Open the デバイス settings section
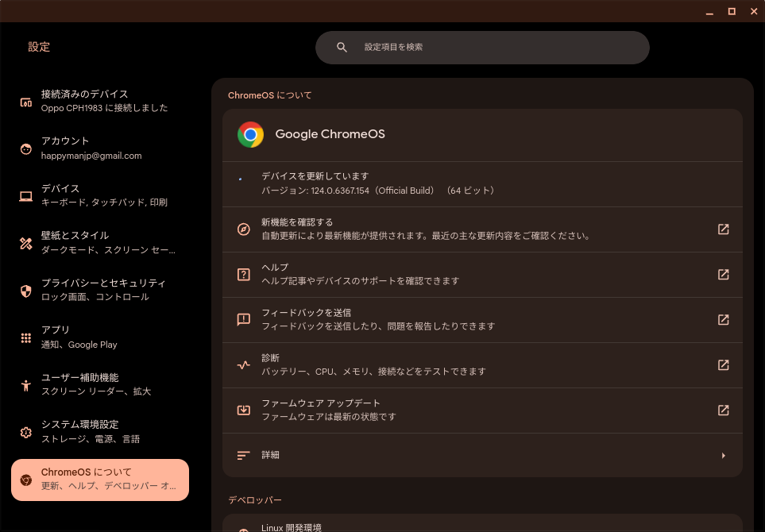The image size is (765, 532). [x=100, y=195]
